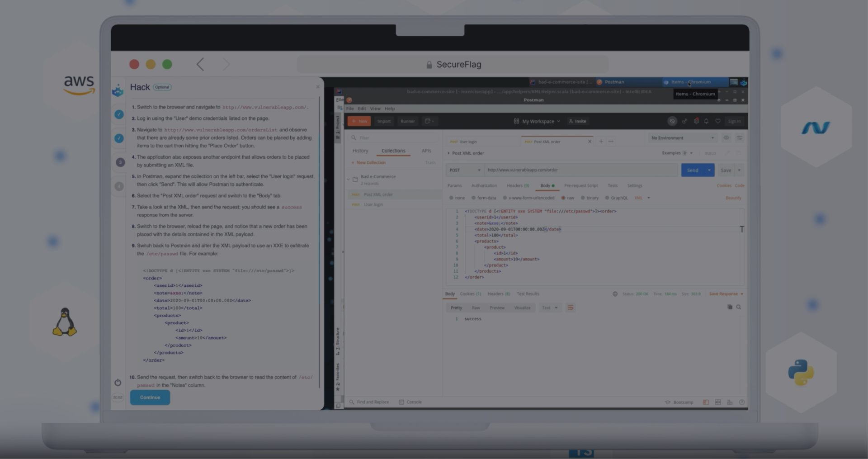
Task: Open the new window dropdown icon near Runner
Action: coord(429,121)
